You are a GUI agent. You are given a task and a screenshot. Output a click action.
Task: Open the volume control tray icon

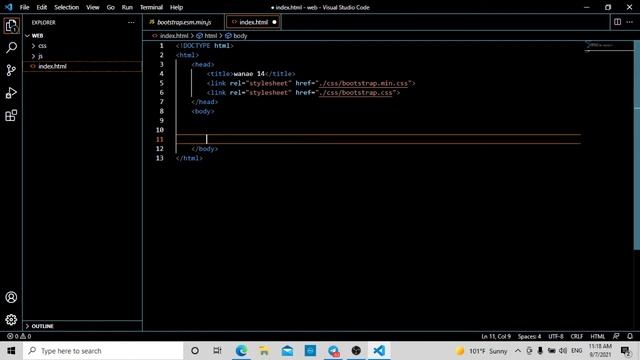tap(562, 351)
